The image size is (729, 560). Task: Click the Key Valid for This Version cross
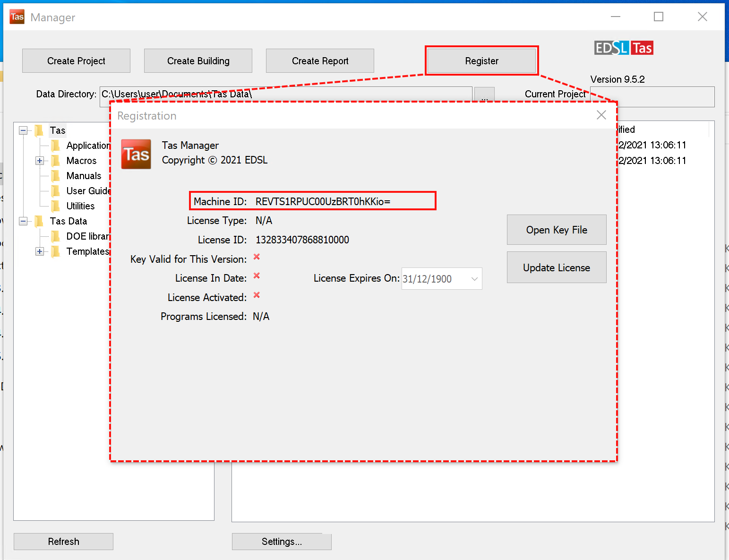[257, 257]
